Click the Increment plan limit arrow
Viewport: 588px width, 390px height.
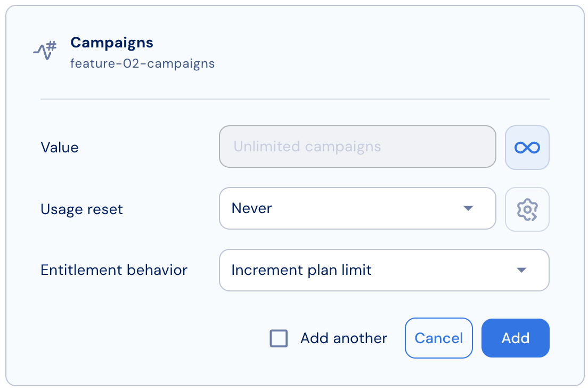point(521,270)
